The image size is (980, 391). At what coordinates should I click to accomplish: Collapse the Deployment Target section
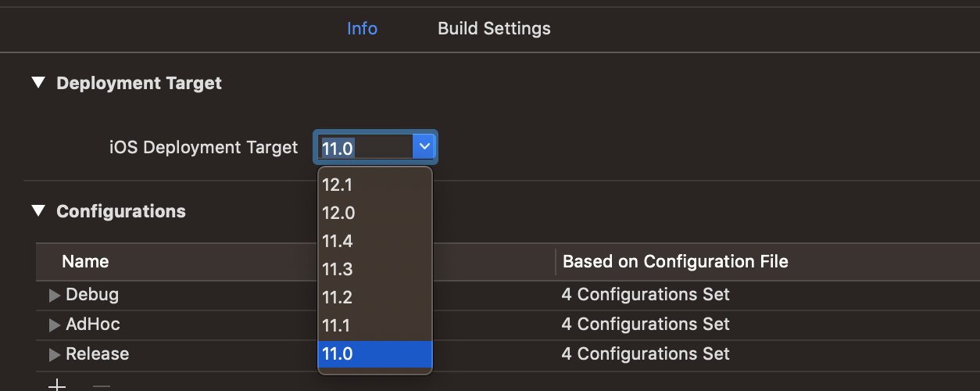(38, 83)
